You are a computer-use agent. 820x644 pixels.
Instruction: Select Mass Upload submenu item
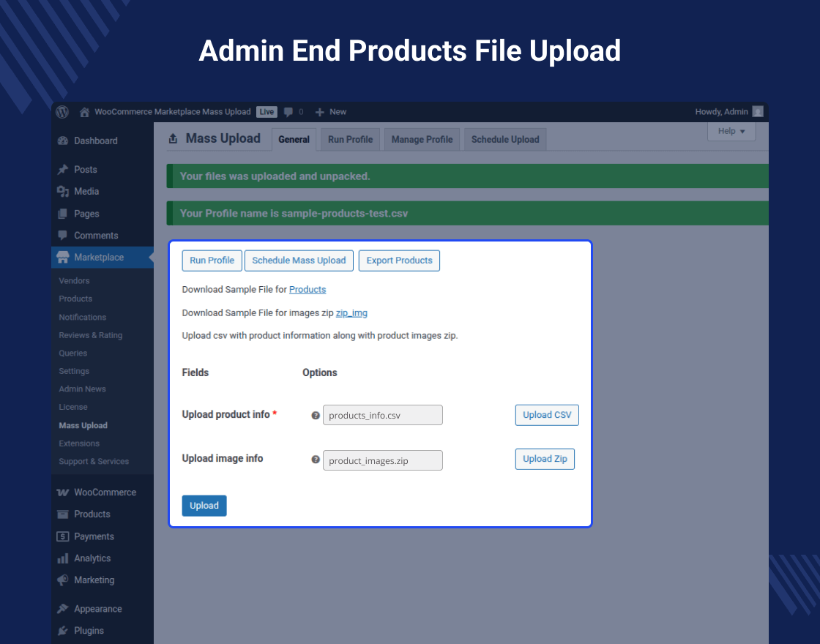(83, 425)
